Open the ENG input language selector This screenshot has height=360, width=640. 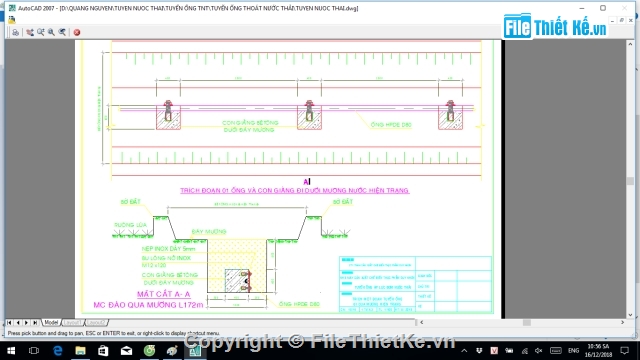pyautogui.click(x=573, y=351)
